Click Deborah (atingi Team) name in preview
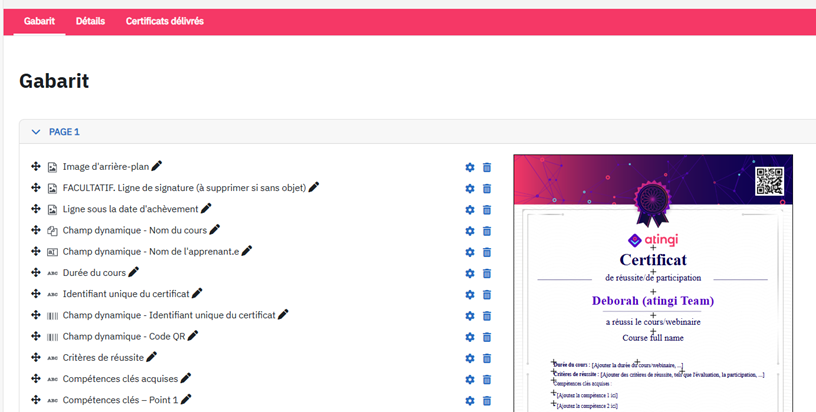816x412 pixels. (653, 300)
